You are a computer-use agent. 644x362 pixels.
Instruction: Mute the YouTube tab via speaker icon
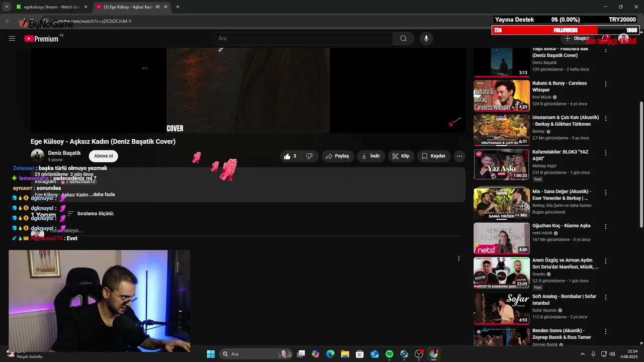[157, 7]
